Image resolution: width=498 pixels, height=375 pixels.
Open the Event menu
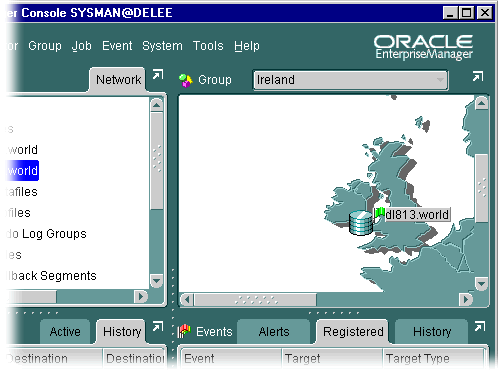(117, 46)
